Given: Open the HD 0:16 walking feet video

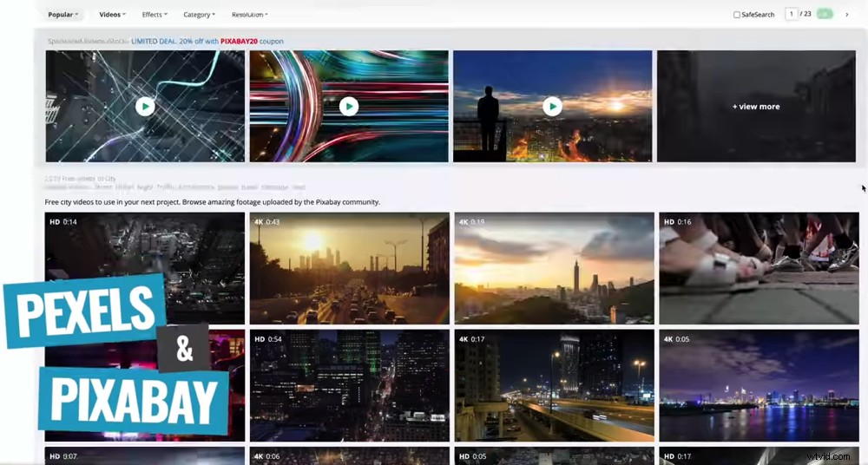Looking at the screenshot, I should click(x=759, y=268).
